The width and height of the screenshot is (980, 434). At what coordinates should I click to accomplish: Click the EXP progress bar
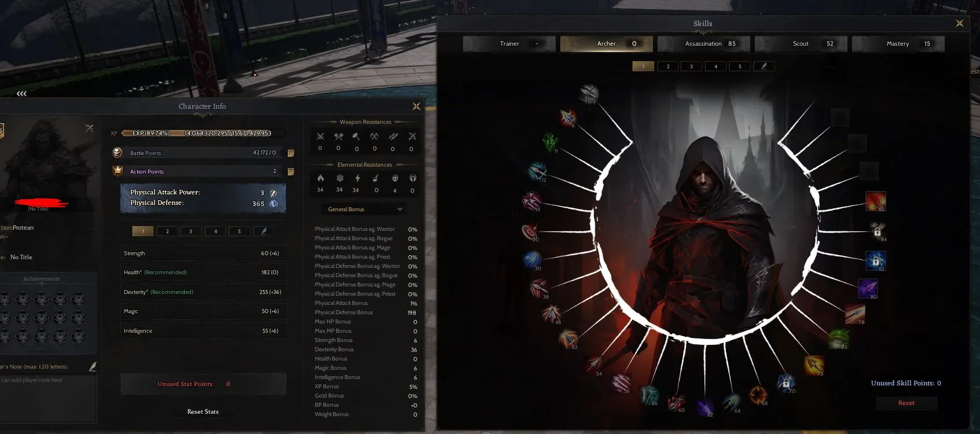[x=203, y=133]
